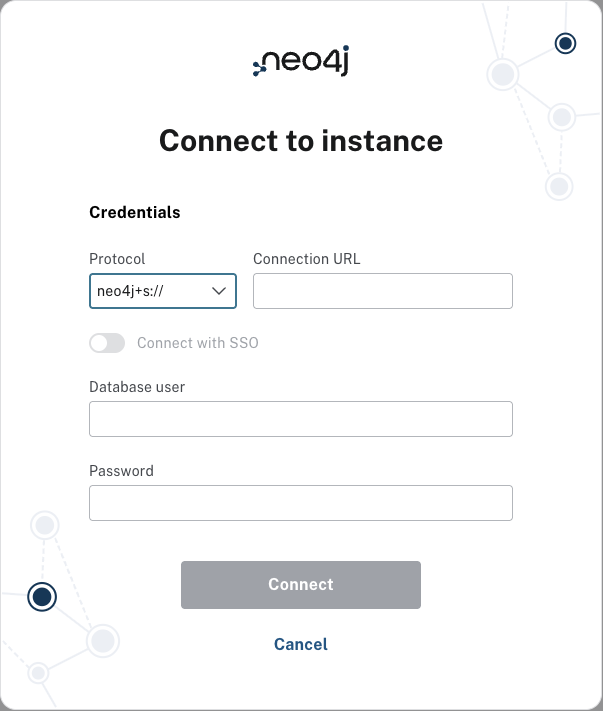This screenshot has height=711, width=603.
Task: Select the Password input box
Action: coord(300,503)
